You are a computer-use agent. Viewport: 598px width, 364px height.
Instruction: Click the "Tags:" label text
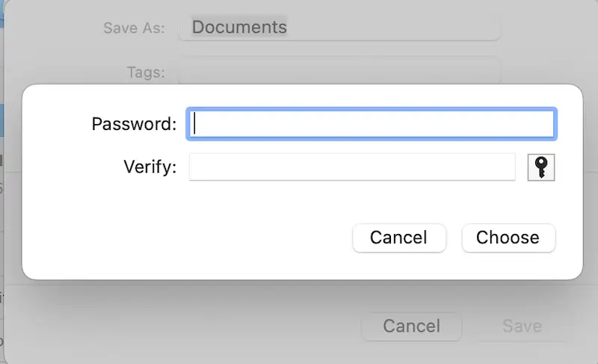(x=146, y=73)
